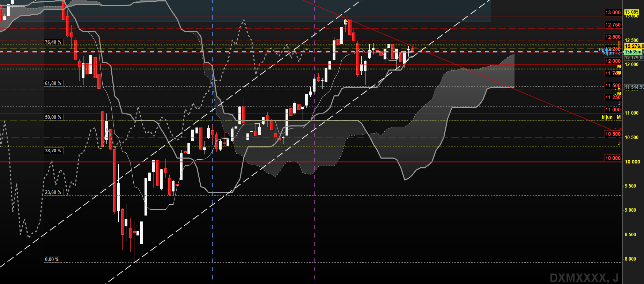
Task: Click the yellow 10 000 price axis tick
Action: click(632, 162)
